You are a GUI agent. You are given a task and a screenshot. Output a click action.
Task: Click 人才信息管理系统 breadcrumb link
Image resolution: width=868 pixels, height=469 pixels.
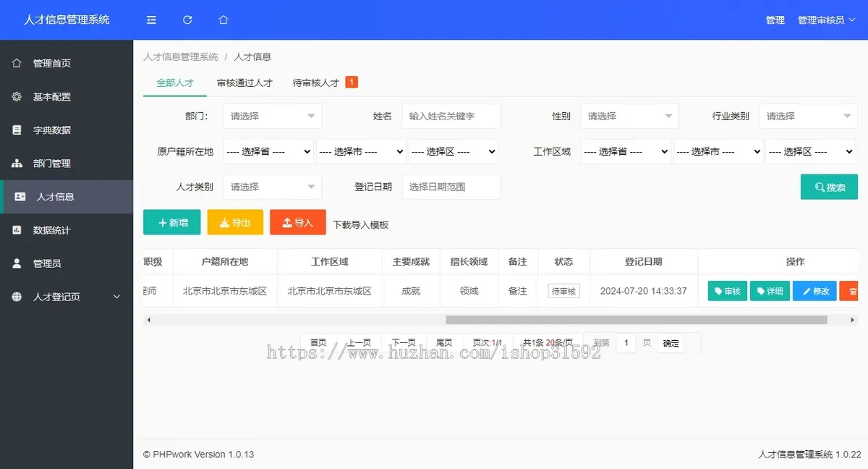point(181,56)
